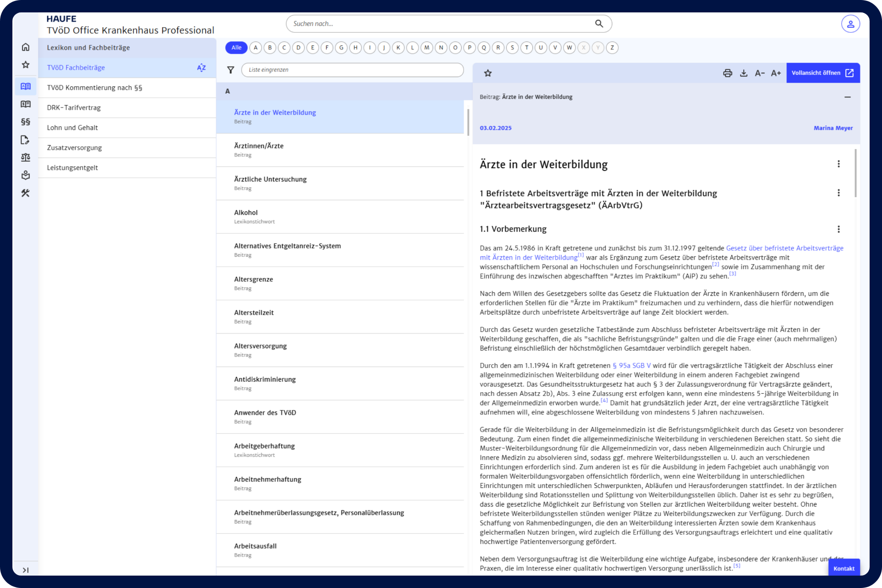Open the paragraph (§§) sidebar icon

click(26, 122)
